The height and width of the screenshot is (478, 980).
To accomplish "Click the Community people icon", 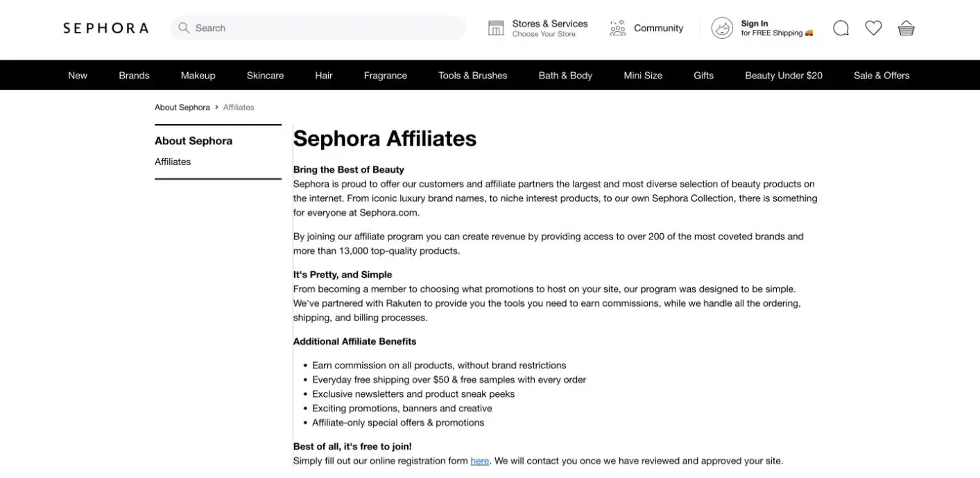I will coord(617,28).
